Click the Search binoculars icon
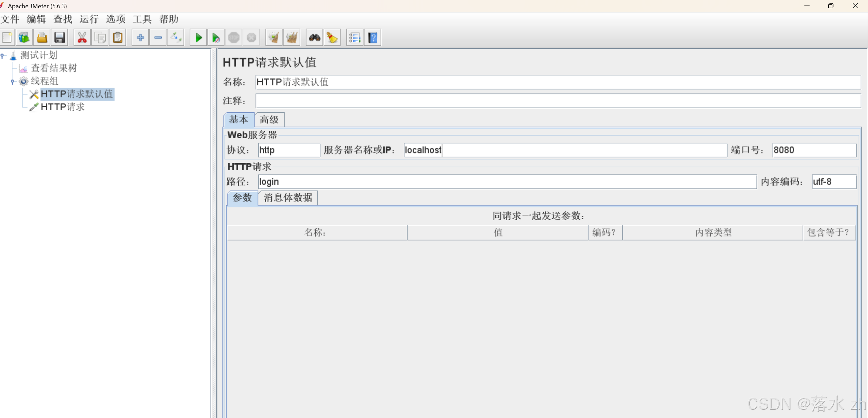Viewport: 868px width, 418px height. (x=315, y=37)
